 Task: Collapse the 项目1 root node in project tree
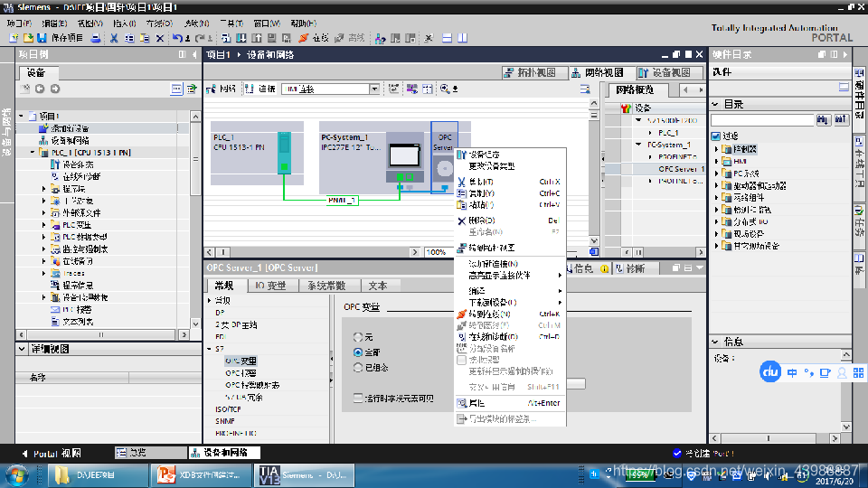[x=22, y=117]
